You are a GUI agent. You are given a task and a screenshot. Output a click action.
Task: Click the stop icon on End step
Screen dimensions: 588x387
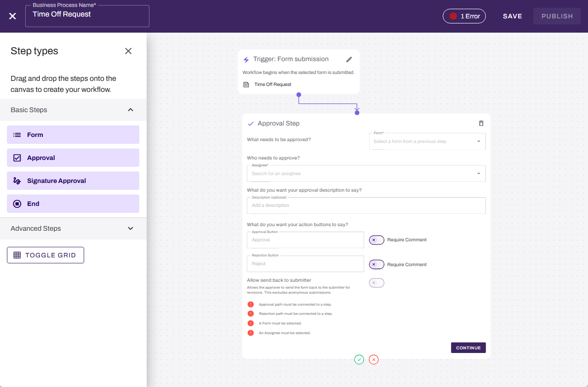17,204
